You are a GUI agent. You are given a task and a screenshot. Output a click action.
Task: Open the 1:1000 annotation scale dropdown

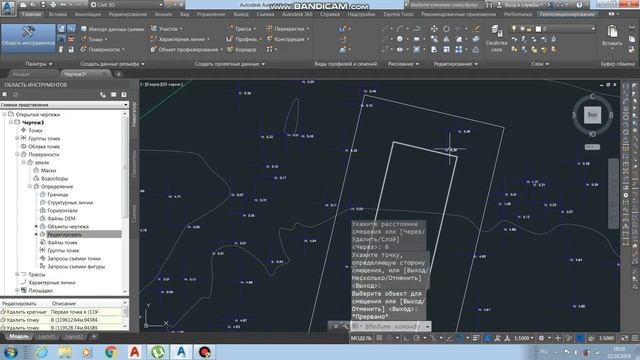524,338
